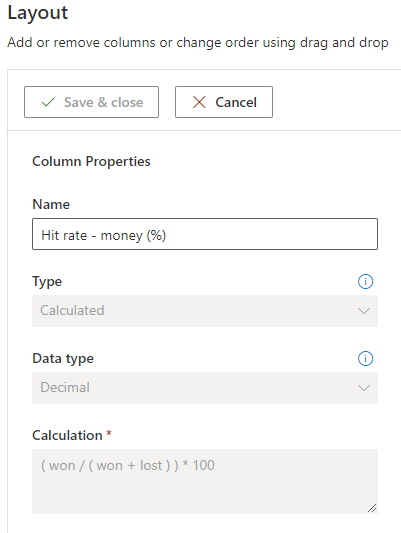Click the green checkmark icon on Save
Image resolution: width=401 pixels, height=533 pixels.
point(48,102)
